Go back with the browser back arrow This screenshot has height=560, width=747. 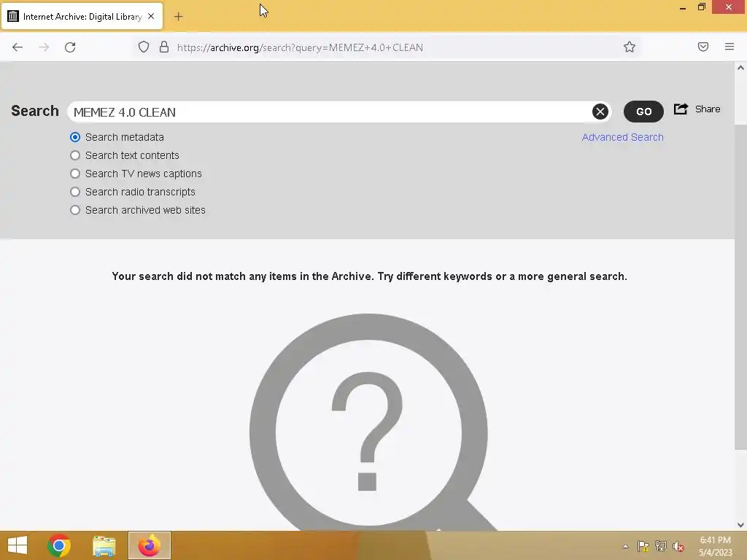pos(18,47)
